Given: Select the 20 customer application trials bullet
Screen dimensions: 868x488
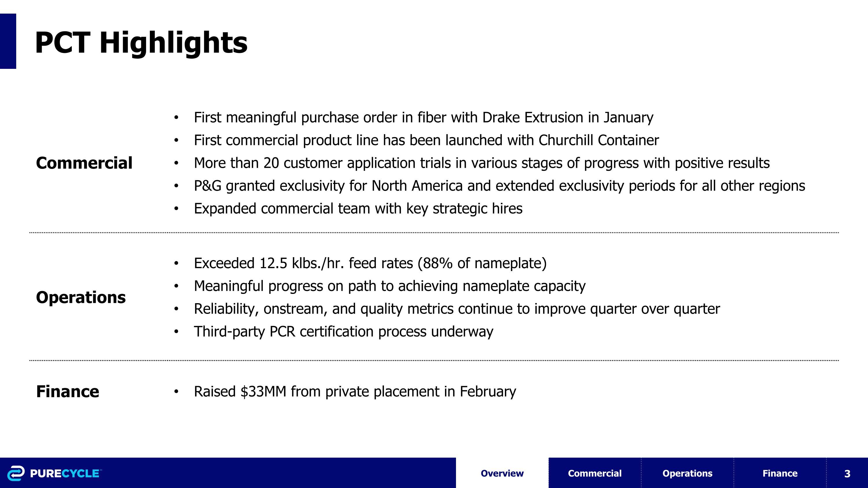Looking at the screenshot, I should (x=481, y=163).
